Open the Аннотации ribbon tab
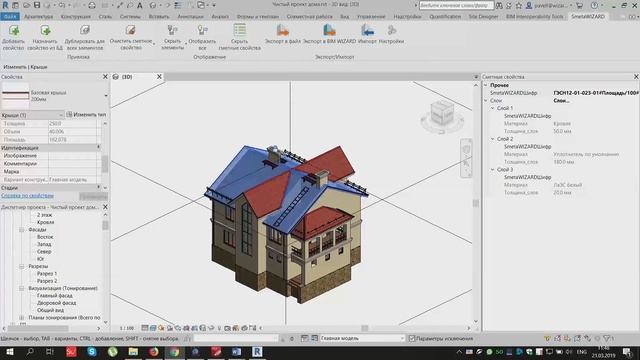 [x=191, y=17]
